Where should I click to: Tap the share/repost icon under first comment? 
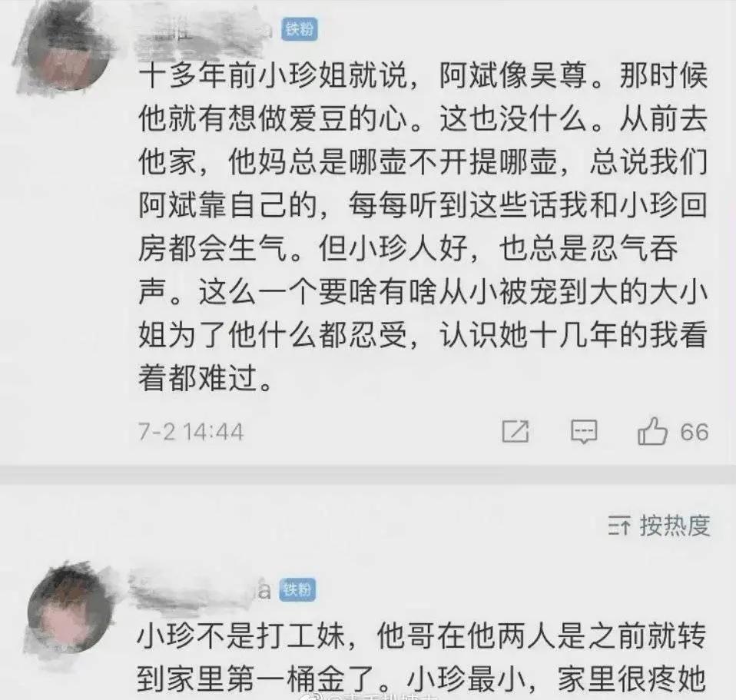[x=516, y=431]
